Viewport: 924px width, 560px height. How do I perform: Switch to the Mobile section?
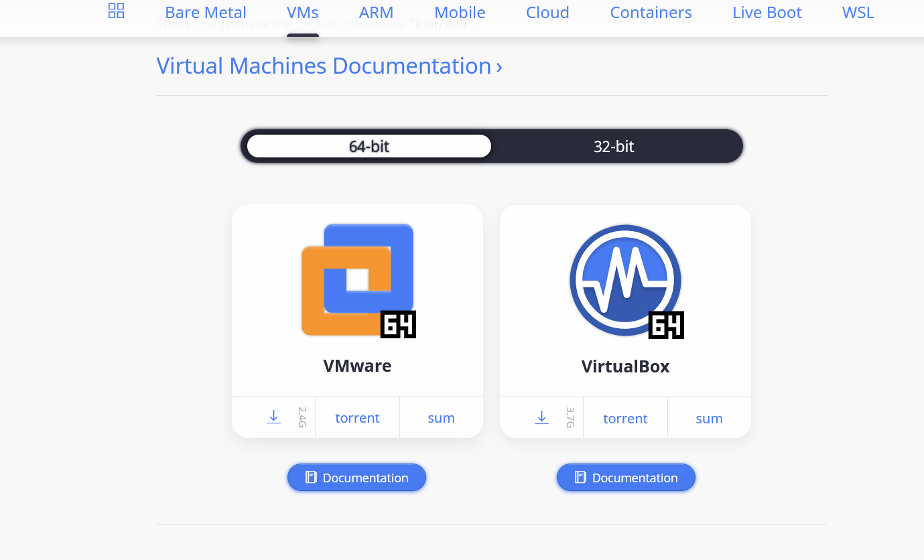click(460, 12)
